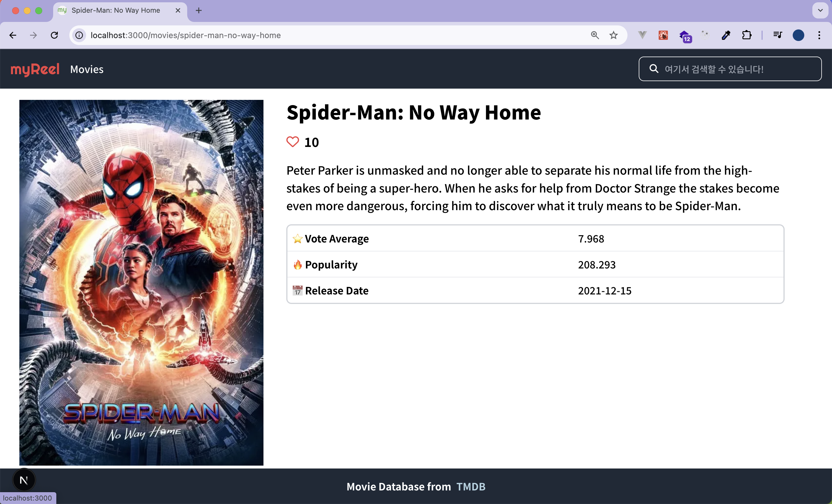The image size is (832, 504).
Task: Click the Popularity value 208.293
Action: click(597, 264)
